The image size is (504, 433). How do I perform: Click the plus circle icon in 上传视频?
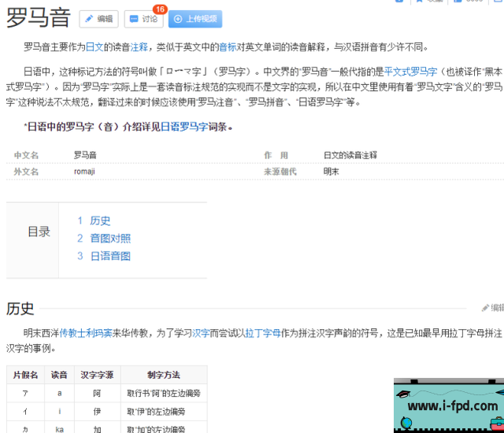tap(178, 19)
